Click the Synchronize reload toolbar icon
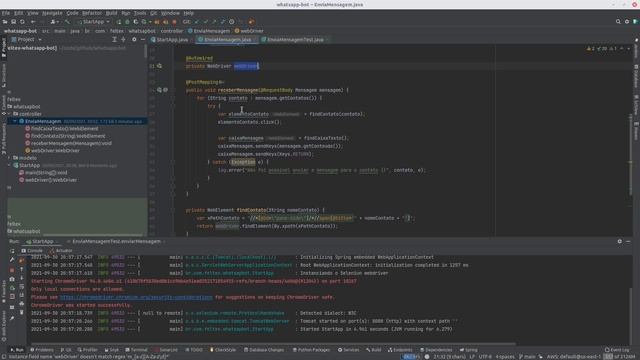640x360 pixels. pyautogui.click(x=22, y=22)
